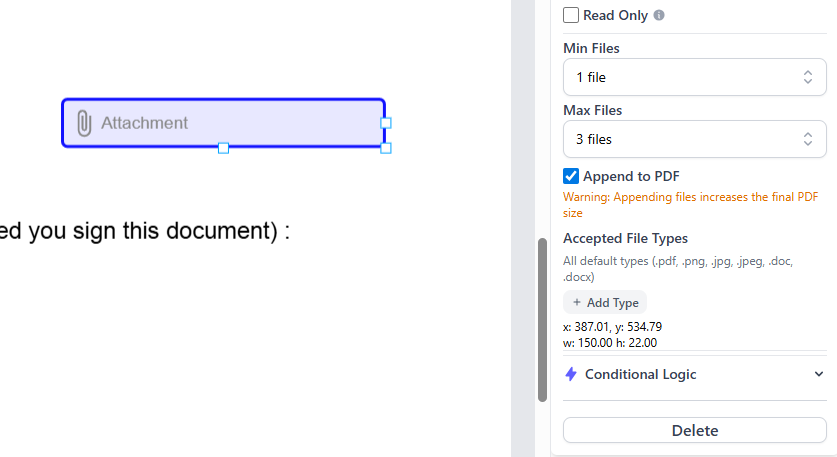Uncheck the Append to PDF checkbox
Image resolution: width=837 pixels, height=457 pixels.
coord(571,176)
